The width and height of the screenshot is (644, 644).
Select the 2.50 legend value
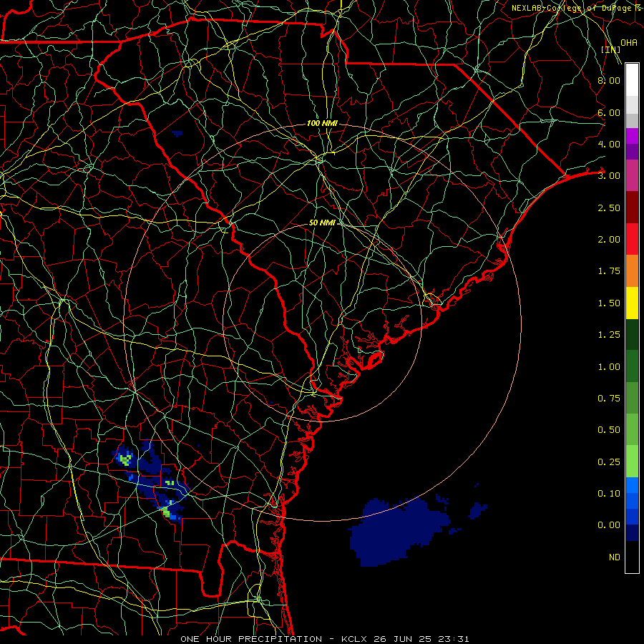coord(609,208)
